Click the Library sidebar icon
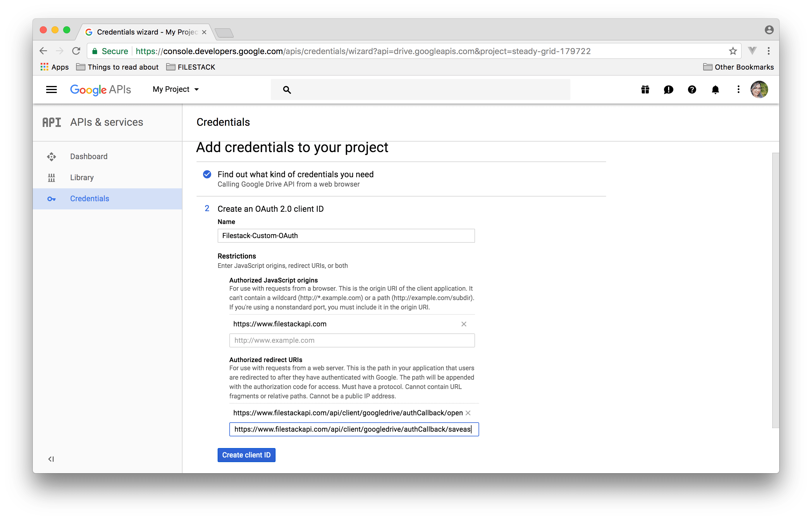812x520 pixels. point(51,177)
